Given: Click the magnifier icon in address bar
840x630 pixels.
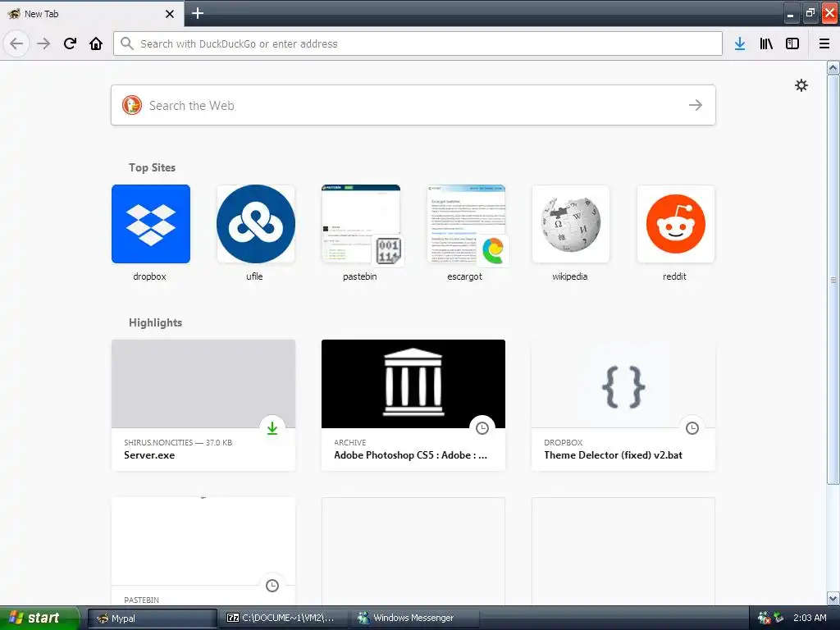Looking at the screenshot, I should coord(126,43).
